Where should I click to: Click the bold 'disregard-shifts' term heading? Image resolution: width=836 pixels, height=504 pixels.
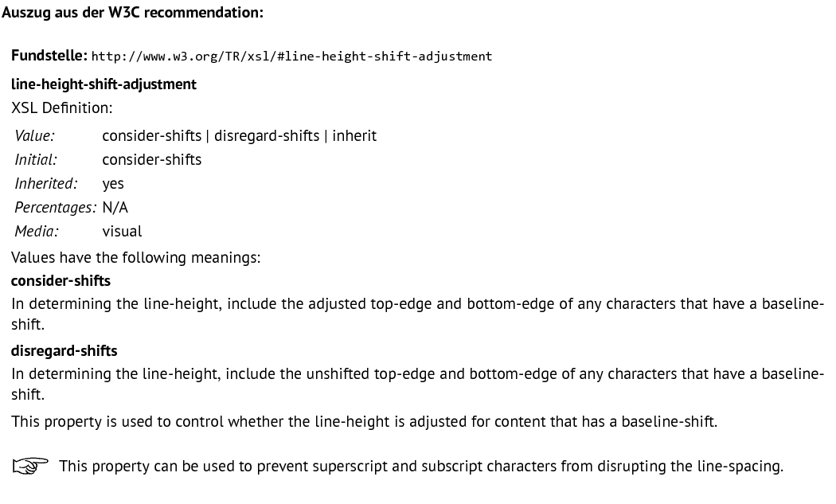[64, 350]
